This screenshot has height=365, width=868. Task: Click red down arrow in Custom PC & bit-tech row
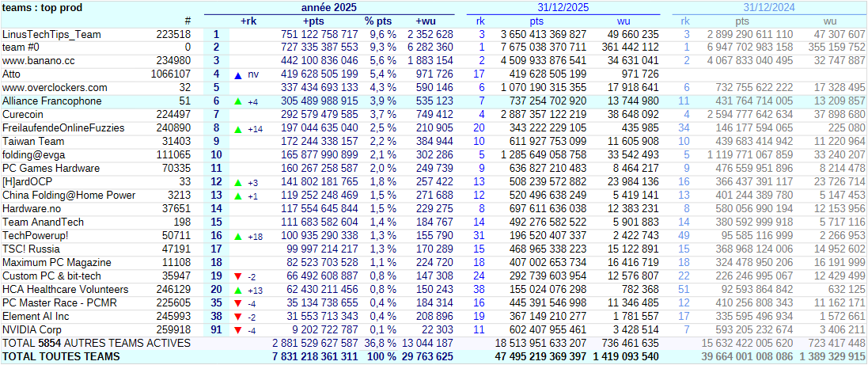click(238, 276)
